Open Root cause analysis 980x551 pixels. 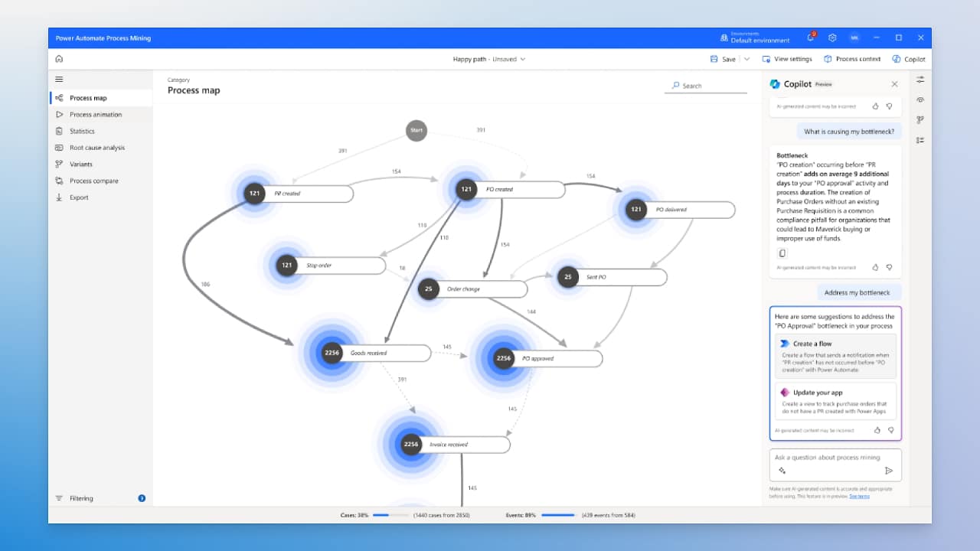101,148
